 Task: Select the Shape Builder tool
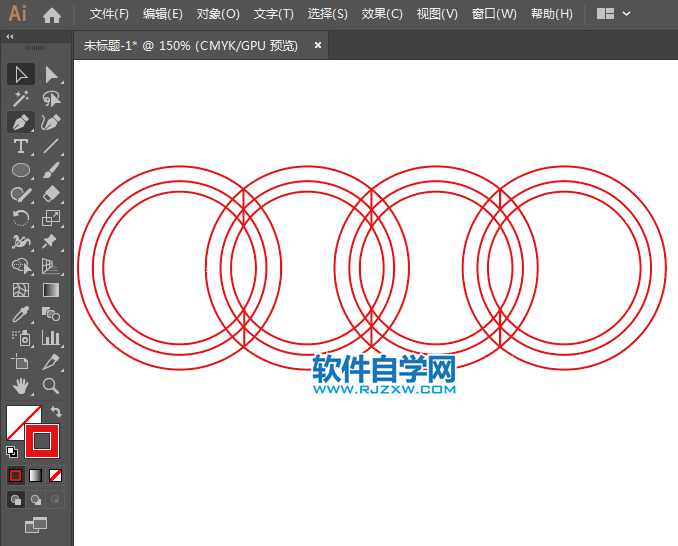point(21,266)
